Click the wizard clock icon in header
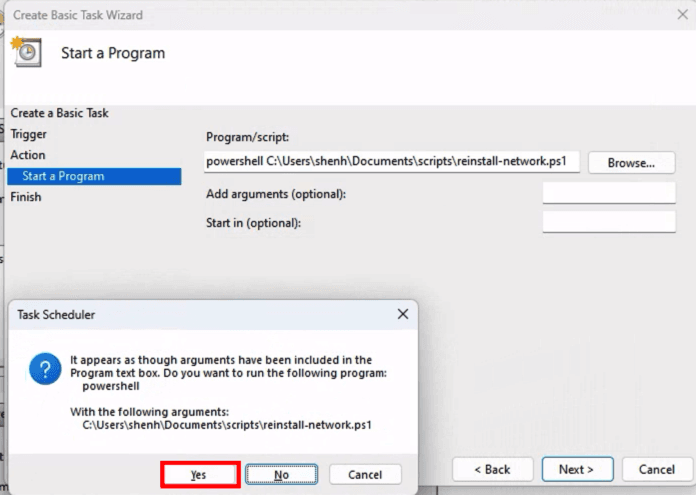 [x=26, y=52]
